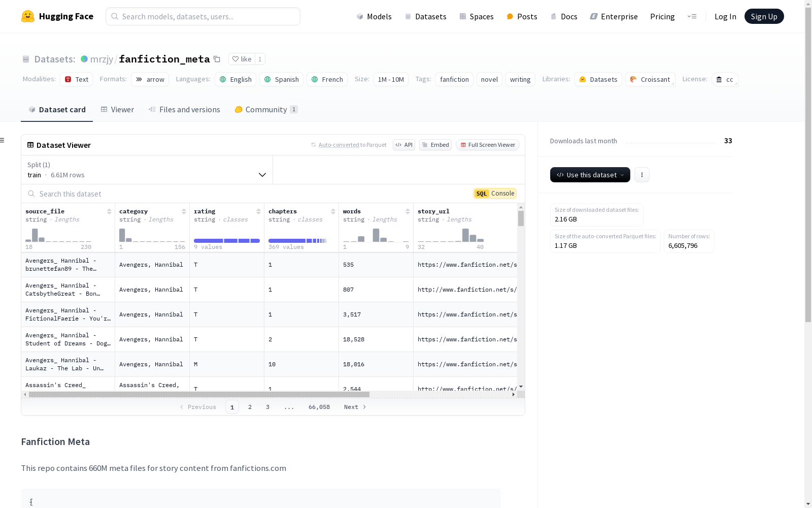Click the cc license tag

tap(725, 79)
